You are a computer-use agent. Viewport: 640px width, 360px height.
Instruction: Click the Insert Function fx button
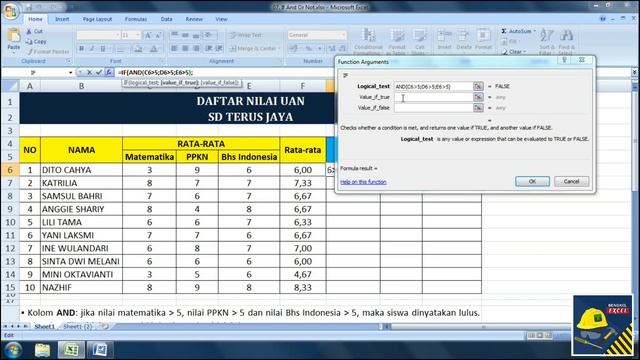pyautogui.click(x=109, y=72)
